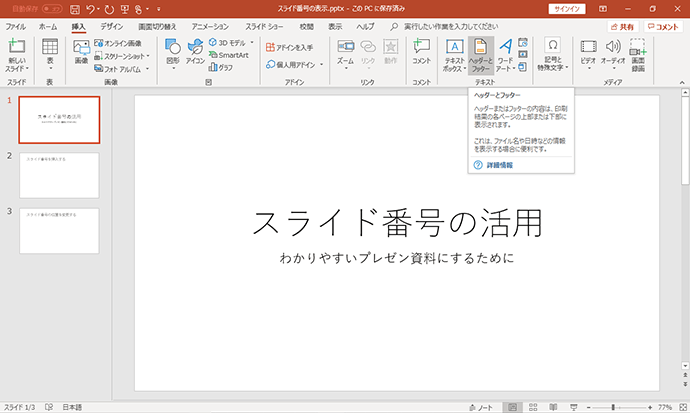Screen dimensions: 690x413
Task: Switch to the デザイン tab
Action: 111,27
